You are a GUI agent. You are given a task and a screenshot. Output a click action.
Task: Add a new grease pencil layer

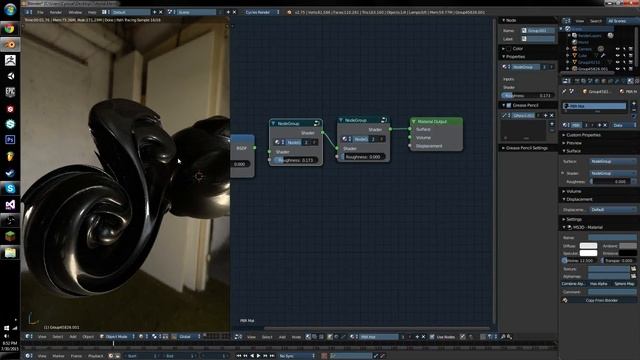pos(552,124)
